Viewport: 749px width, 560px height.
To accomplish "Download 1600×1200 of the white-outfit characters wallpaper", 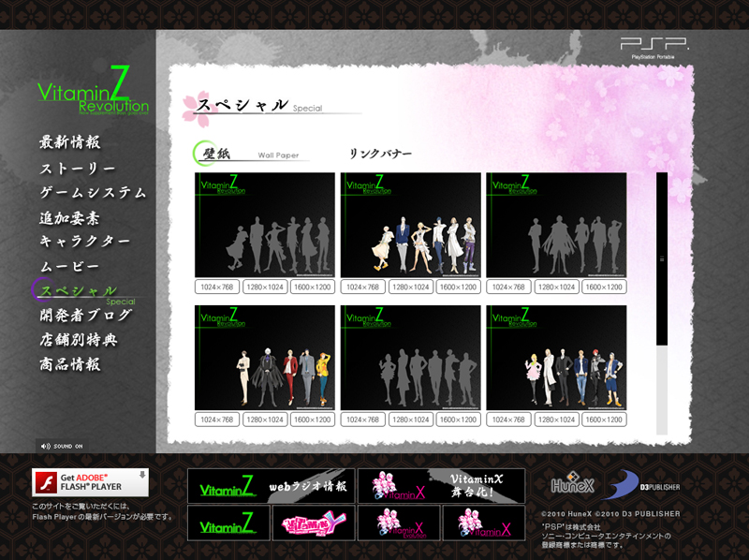I will (458, 287).
